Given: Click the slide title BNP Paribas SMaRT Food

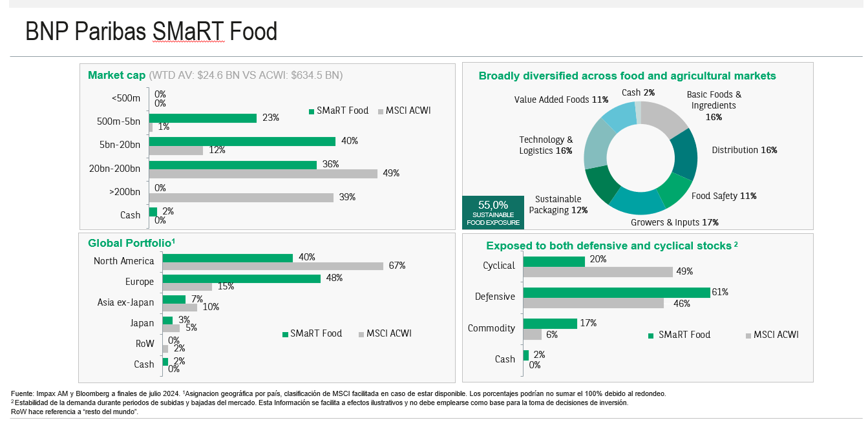Looking at the screenshot, I should (151, 31).
